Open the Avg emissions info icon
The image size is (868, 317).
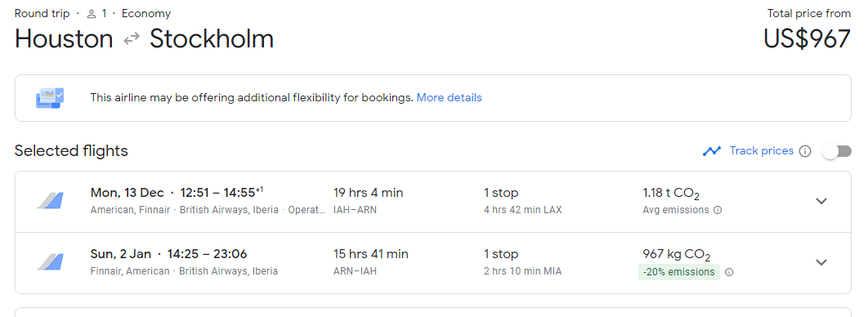click(718, 210)
